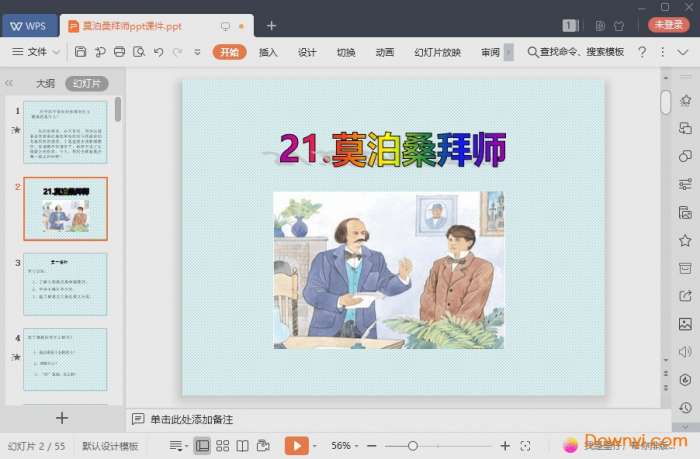The image size is (700, 459).
Task: Start slideshow with orange play button
Action: coord(297,446)
